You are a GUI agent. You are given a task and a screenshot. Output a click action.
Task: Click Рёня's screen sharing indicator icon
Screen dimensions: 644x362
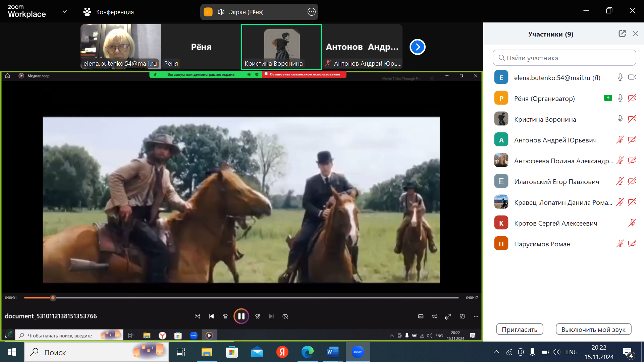coord(608,98)
